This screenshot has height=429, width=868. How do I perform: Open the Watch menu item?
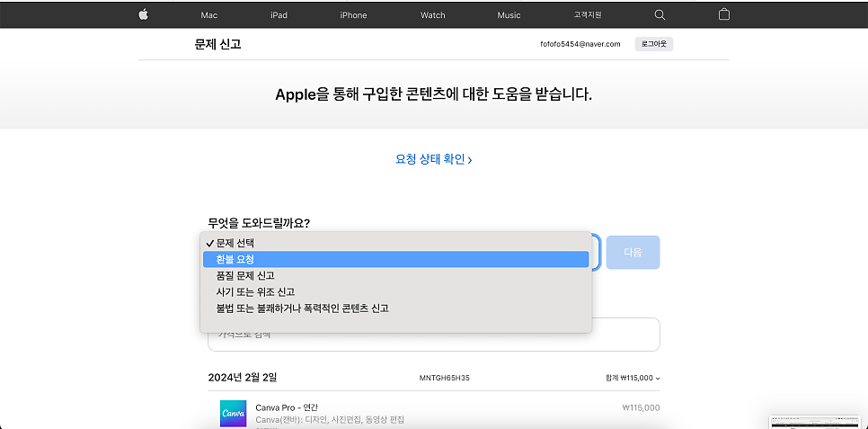coord(432,15)
